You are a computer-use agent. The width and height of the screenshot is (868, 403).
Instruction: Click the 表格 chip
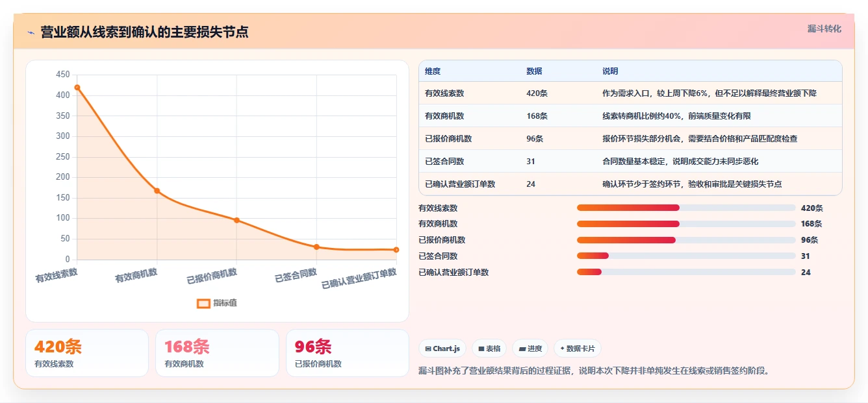click(x=489, y=348)
